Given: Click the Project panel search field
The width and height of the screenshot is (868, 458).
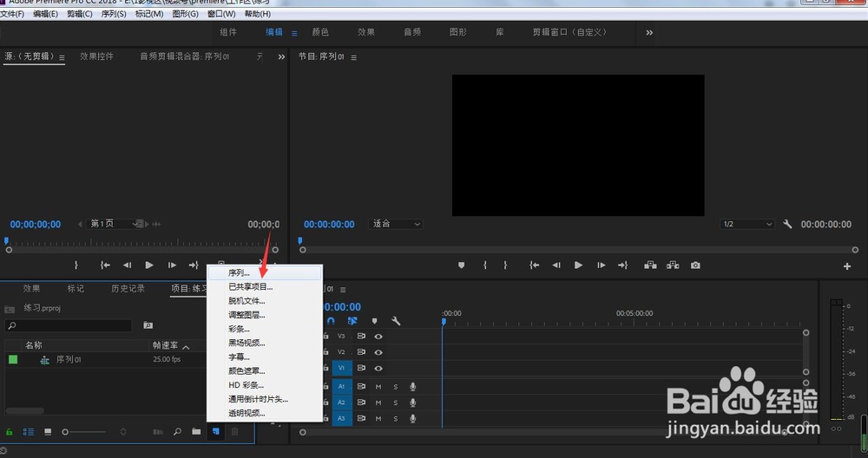Looking at the screenshot, I should click(x=69, y=326).
